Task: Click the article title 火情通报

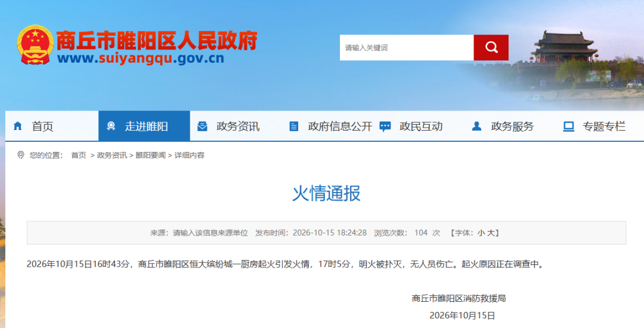Action: pos(327,193)
